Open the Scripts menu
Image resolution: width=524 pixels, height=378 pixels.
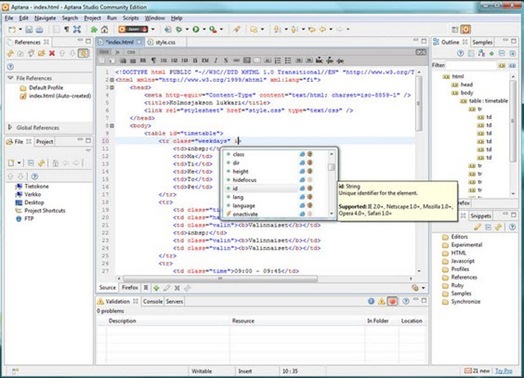[131, 18]
